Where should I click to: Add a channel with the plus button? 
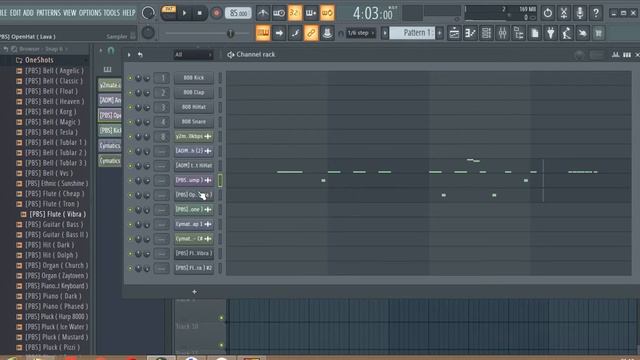click(x=194, y=291)
